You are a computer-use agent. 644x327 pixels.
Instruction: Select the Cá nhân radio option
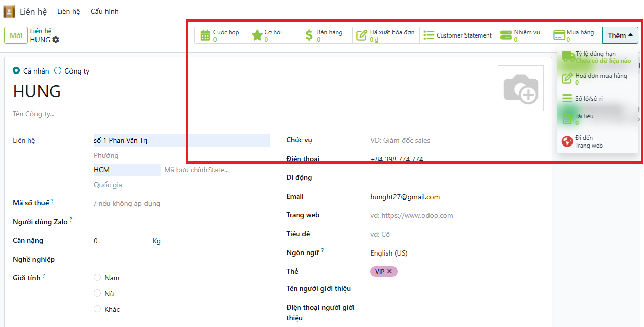click(16, 71)
